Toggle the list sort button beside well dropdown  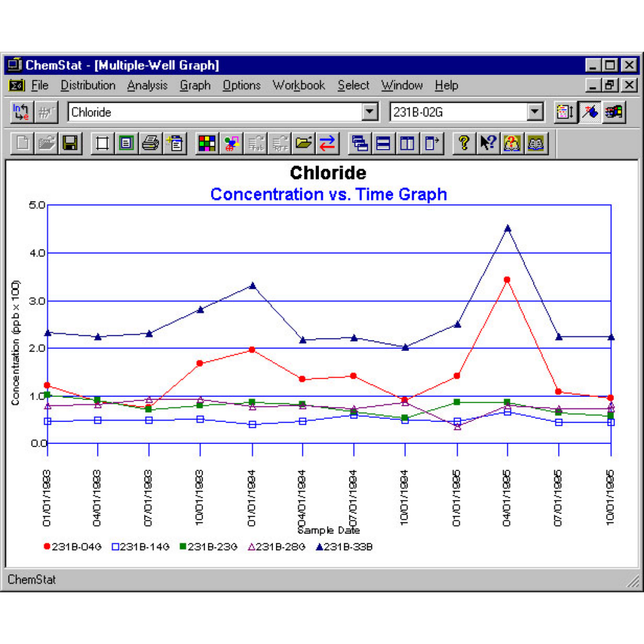565,113
